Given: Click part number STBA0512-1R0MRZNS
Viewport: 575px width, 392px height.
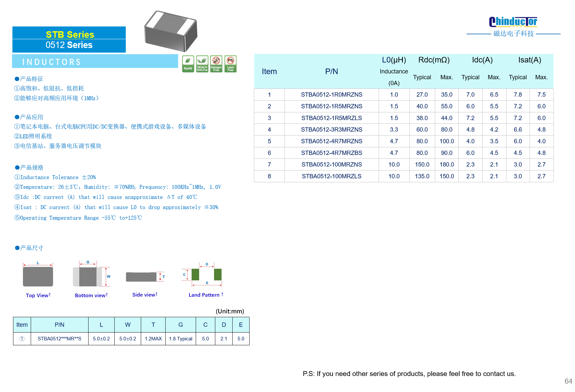Looking at the screenshot, I should [x=332, y=95].
